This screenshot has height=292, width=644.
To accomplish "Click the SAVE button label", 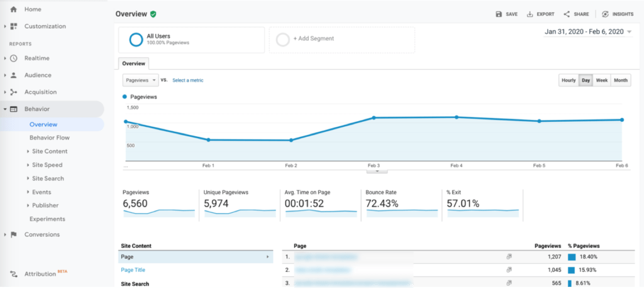I will click(x=511, y=14).
